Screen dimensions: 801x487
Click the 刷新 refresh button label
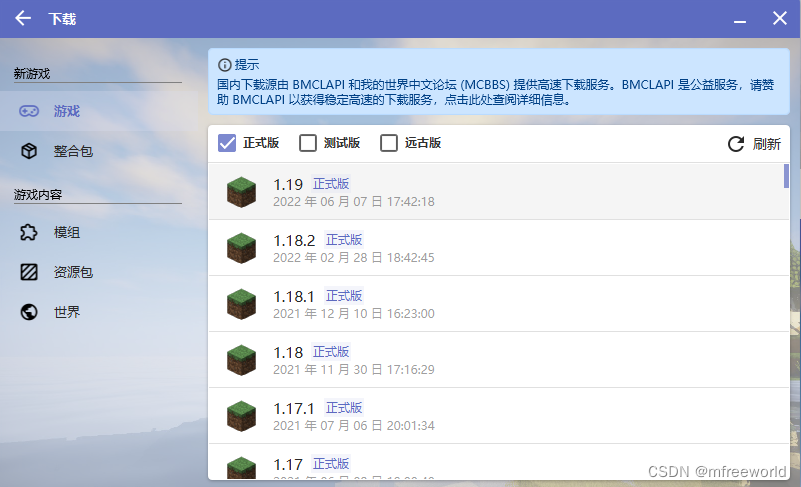[x=766, y=144]
